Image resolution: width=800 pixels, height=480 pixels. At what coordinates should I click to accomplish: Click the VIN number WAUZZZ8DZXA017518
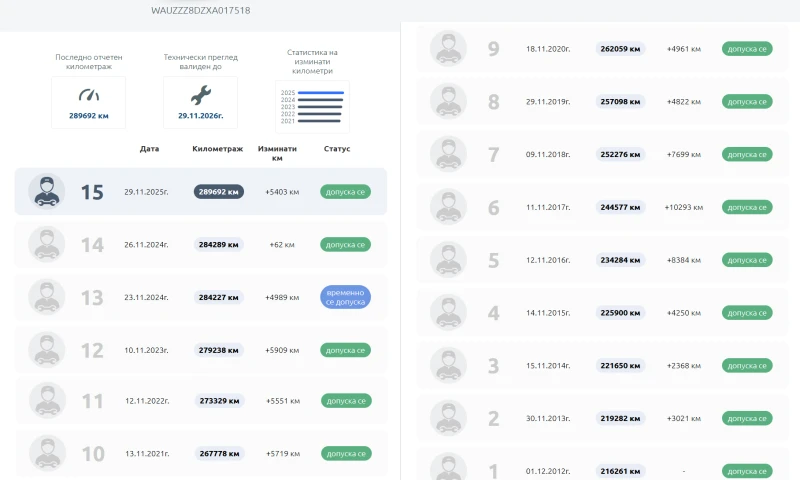[200, 10]
